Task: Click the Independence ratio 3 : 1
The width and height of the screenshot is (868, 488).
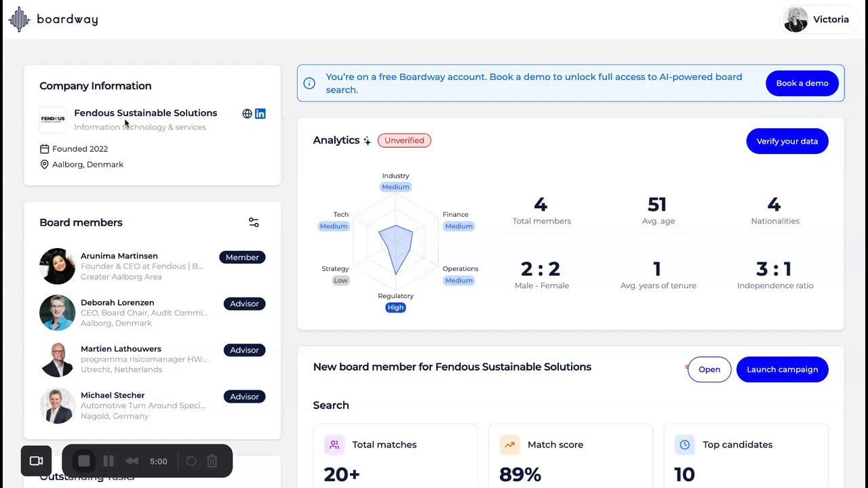Action: (774, 269)
